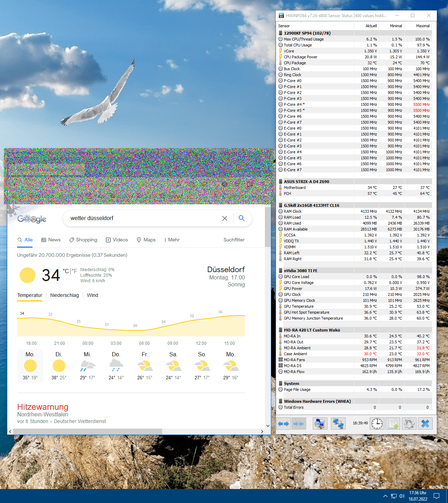
Task: Click the browser horizontal scrollbar thumb
Action: pos(88,431)
